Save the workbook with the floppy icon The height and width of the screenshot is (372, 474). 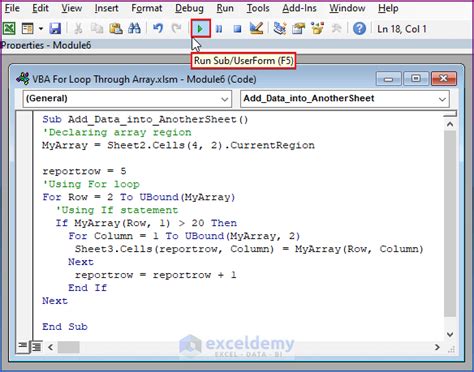(x=55, y=29)
